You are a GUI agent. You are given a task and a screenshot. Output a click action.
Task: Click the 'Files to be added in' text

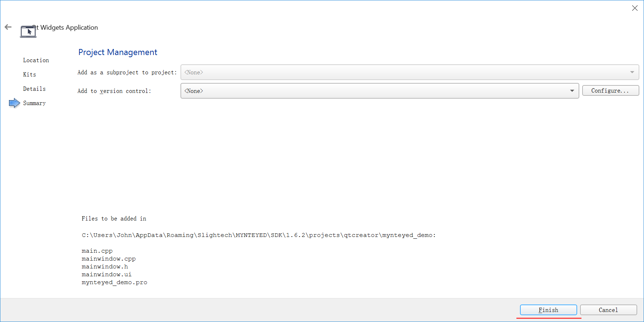point(114,218)
